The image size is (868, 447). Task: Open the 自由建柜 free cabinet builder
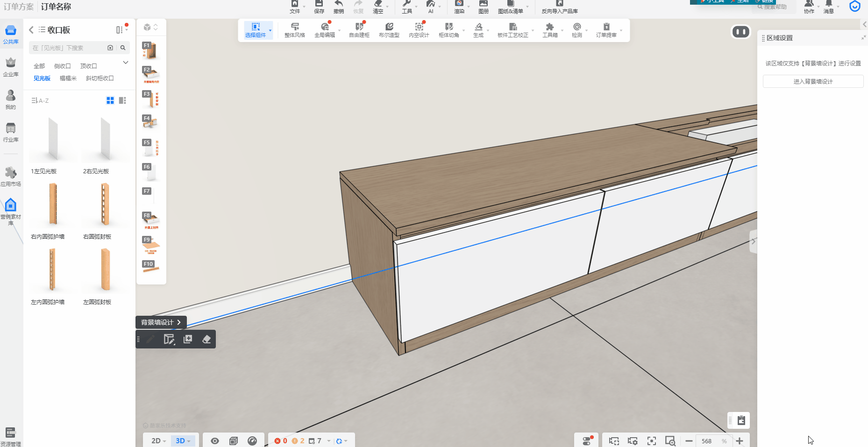pyautogui.click(x=359, y=30)
